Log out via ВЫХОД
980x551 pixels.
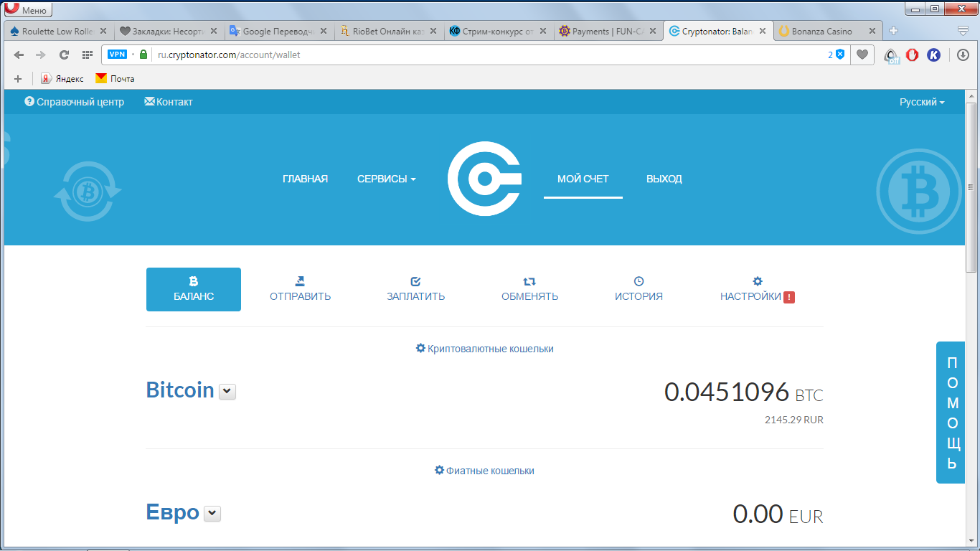pos(664,179)
